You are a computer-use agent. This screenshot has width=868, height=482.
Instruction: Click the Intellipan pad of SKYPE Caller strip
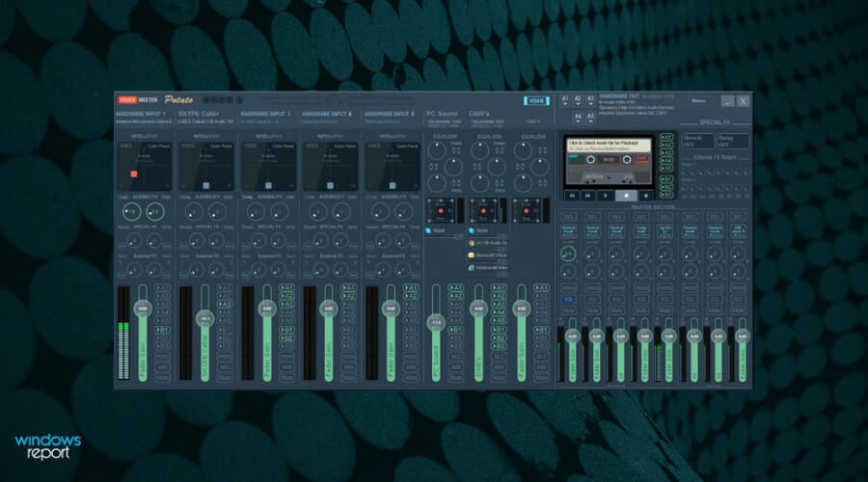pos(206,167)
